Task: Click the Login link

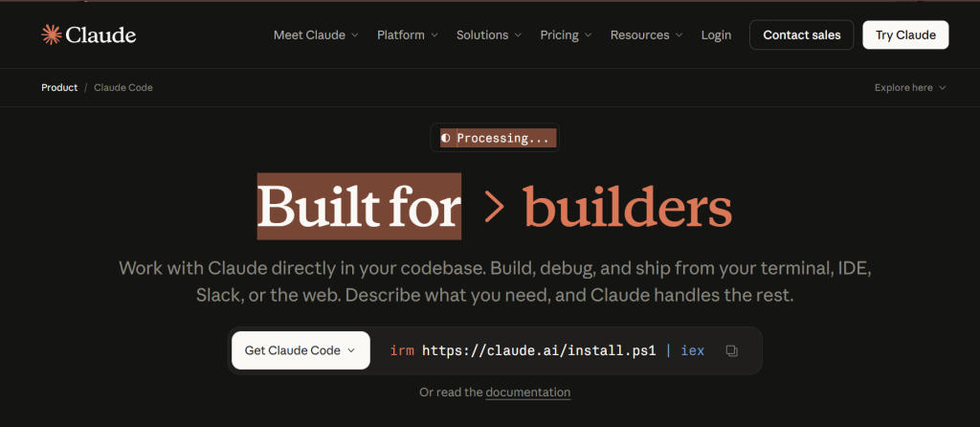Action: coord(716,35)
